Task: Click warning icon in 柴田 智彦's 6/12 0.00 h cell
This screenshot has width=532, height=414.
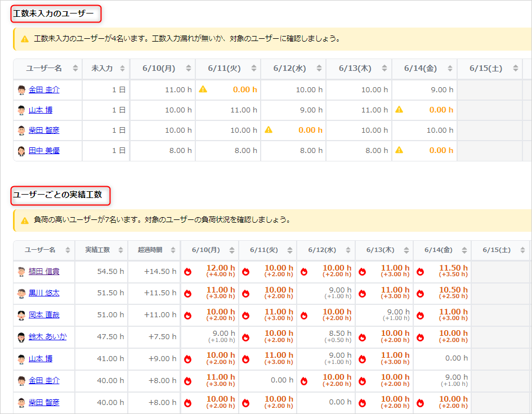Action: (x=269, y=130)
